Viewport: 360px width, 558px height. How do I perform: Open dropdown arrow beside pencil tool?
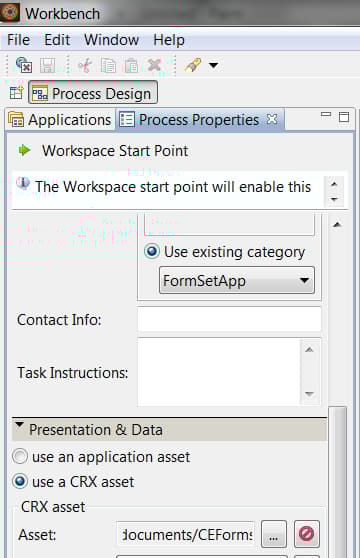click(x=213, y=65)
